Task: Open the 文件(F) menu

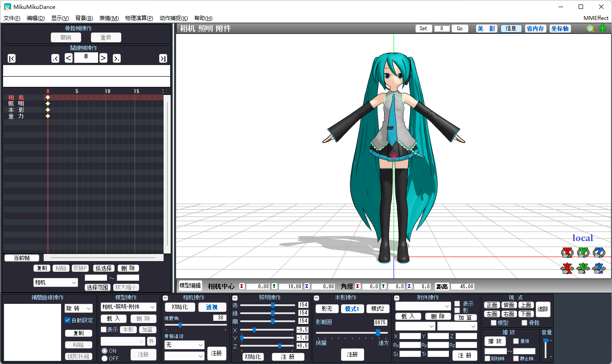Action: pyautogui.click(x=12, y=18)
